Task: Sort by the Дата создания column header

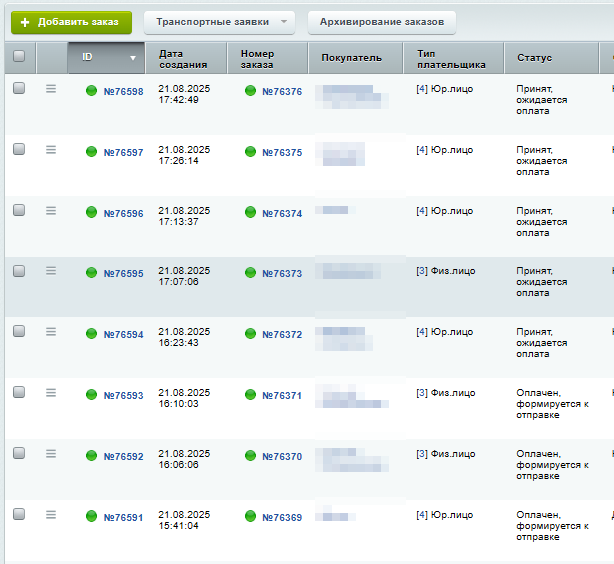Action: [184, 58]
